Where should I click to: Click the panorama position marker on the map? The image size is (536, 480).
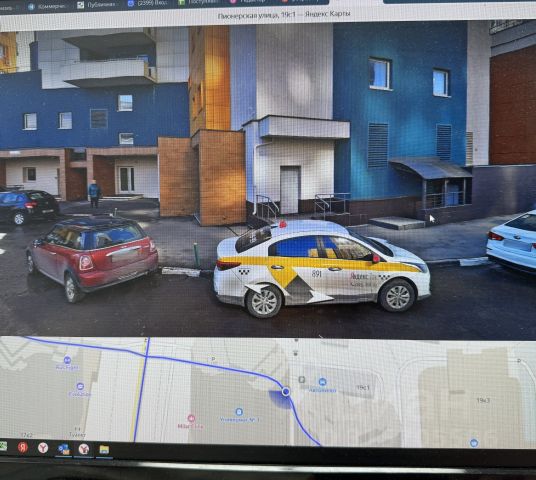point(286,391)
